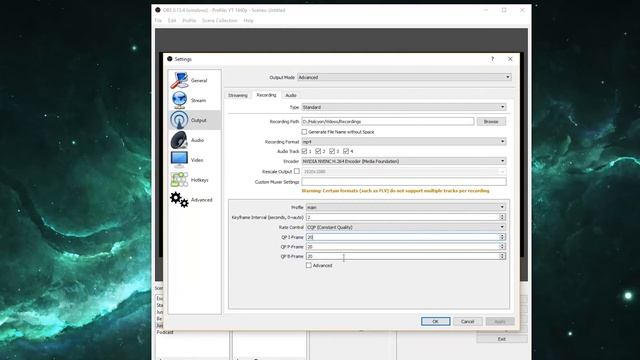Click into the QP P-Frame value field
The height and width of the screenshot is (360, 640).
pos(402,247)
